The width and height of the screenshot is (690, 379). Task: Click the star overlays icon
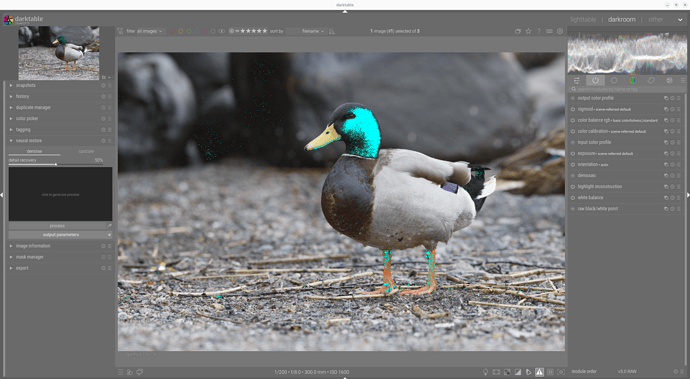pyautogui.click(x=528, y=31)
